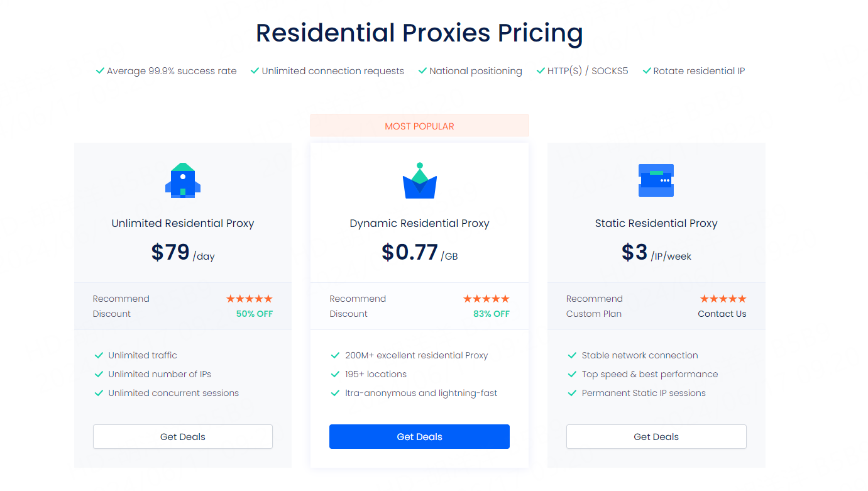Click checkmark next to Unlimited traffic

[x=99, y=355]
